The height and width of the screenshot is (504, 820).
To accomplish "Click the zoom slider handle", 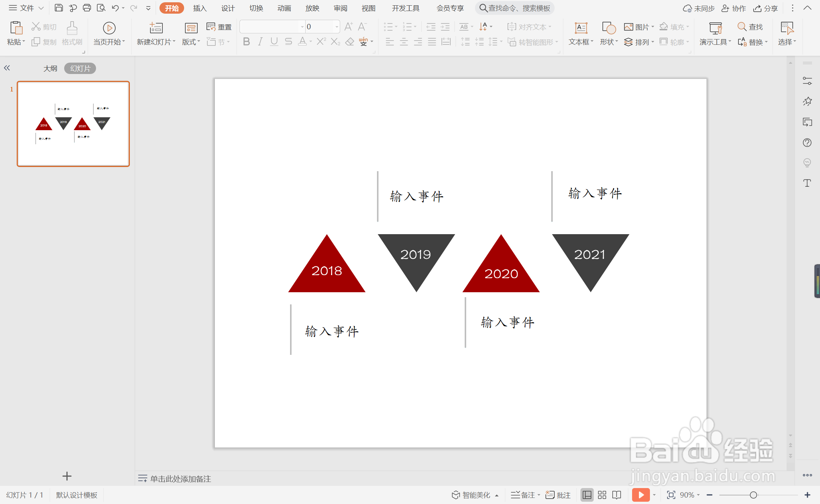I will (754, 495).
